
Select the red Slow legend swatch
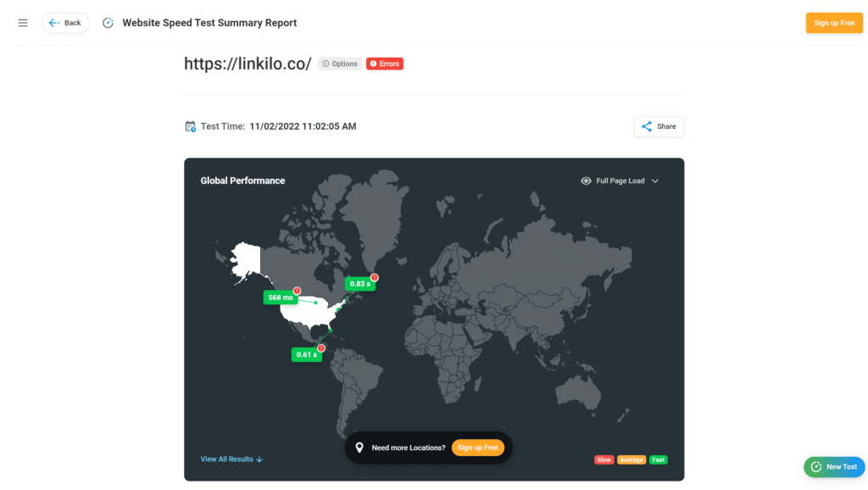pos(604,459)
